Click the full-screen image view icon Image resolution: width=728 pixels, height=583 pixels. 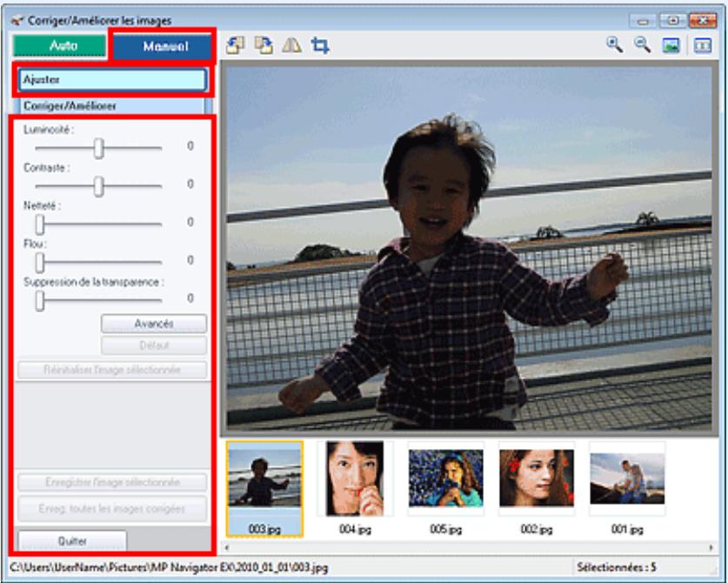click(671, 45)
